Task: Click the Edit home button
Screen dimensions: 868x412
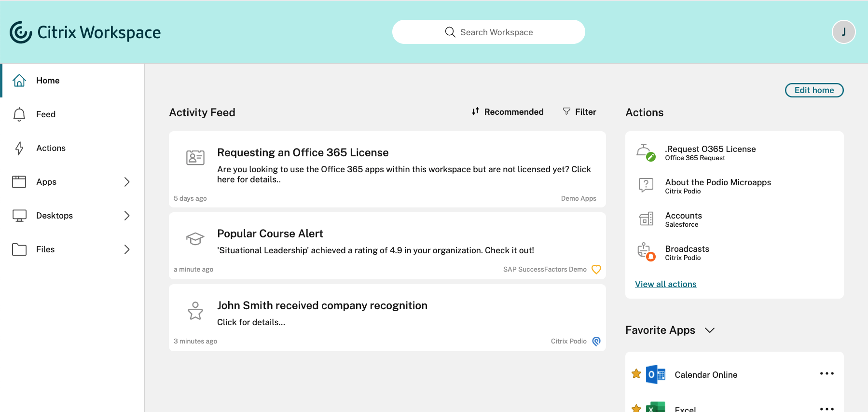Action: [x=814, y=90]
